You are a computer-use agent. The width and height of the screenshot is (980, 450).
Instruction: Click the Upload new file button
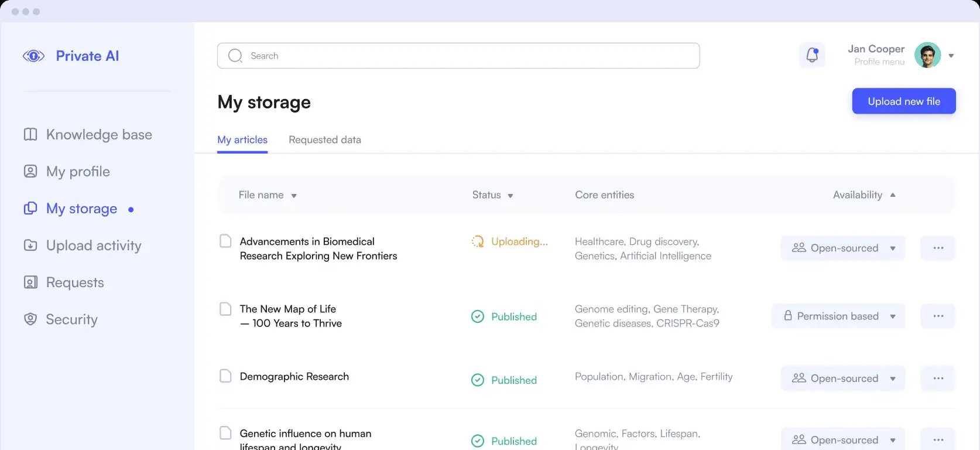click(904, 101)
